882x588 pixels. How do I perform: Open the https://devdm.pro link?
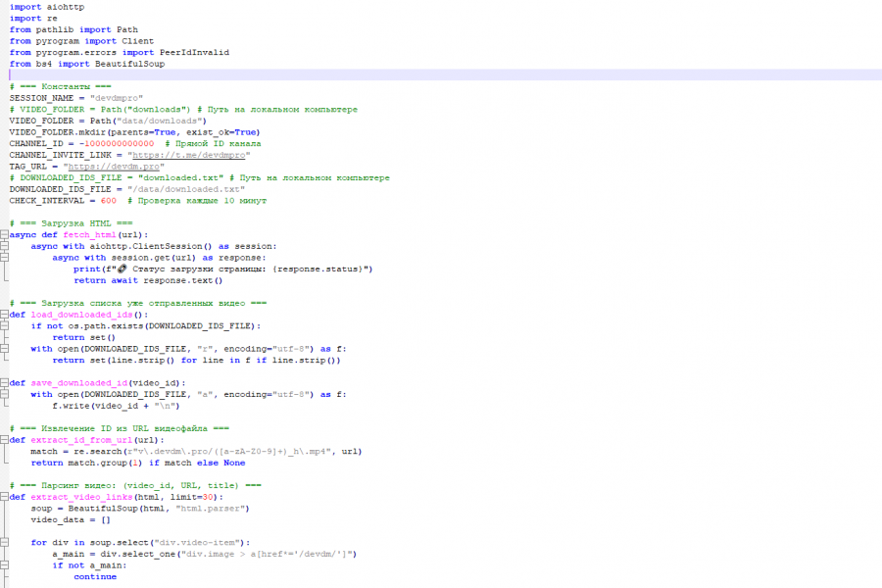click(x=113, y=167)
